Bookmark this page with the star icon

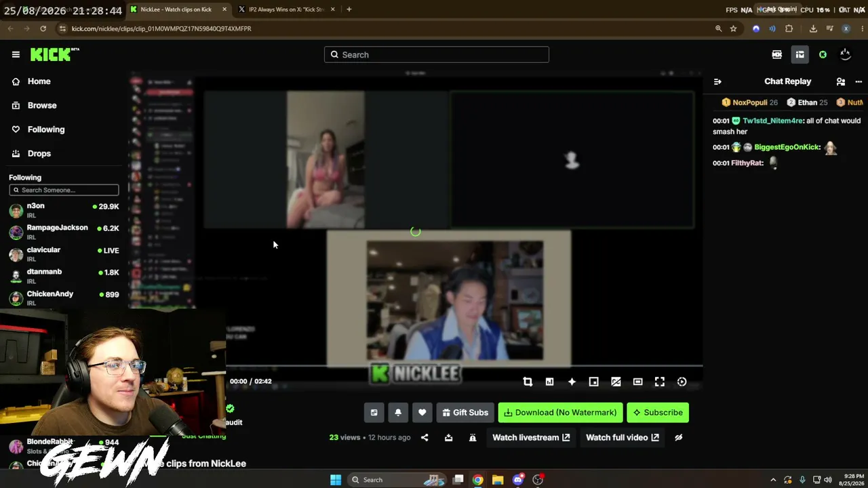(x=733, y=28)
